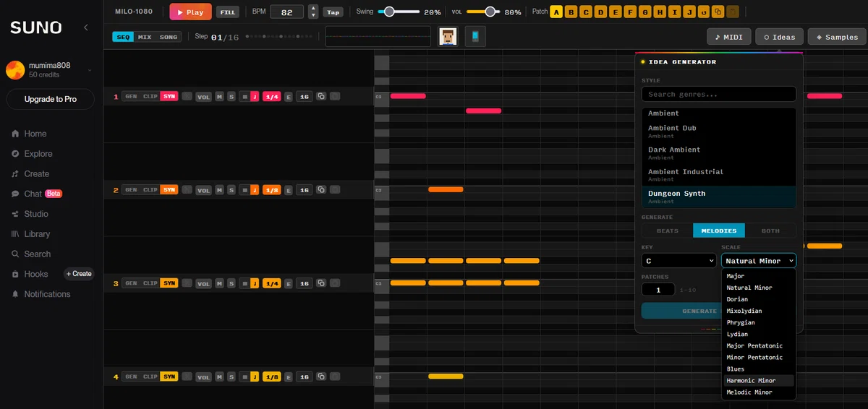The width and height of the screenshot is (868, 409).
Task: Choose Harmonic Minor from scale list
Action: click(x=759, y=380)
